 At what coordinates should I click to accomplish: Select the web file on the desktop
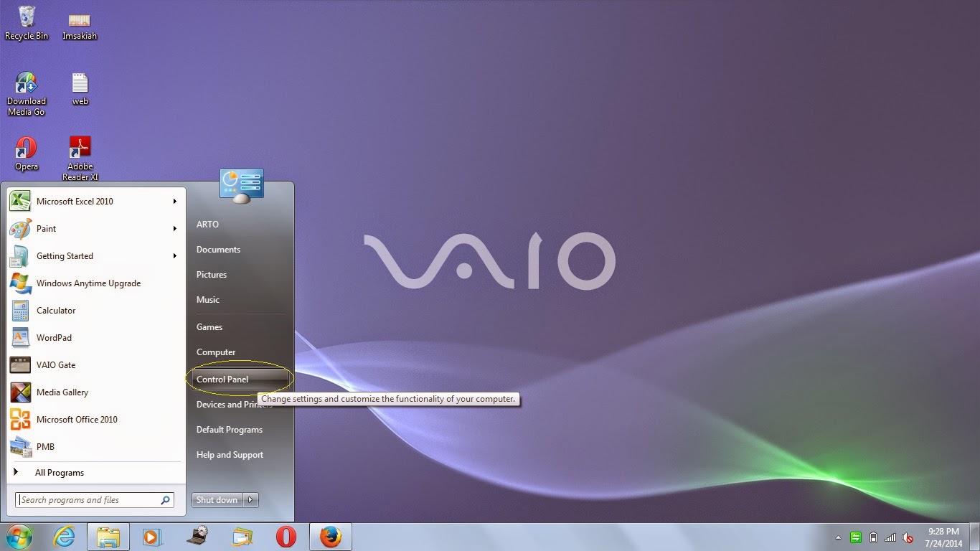[x=80, y=88]
